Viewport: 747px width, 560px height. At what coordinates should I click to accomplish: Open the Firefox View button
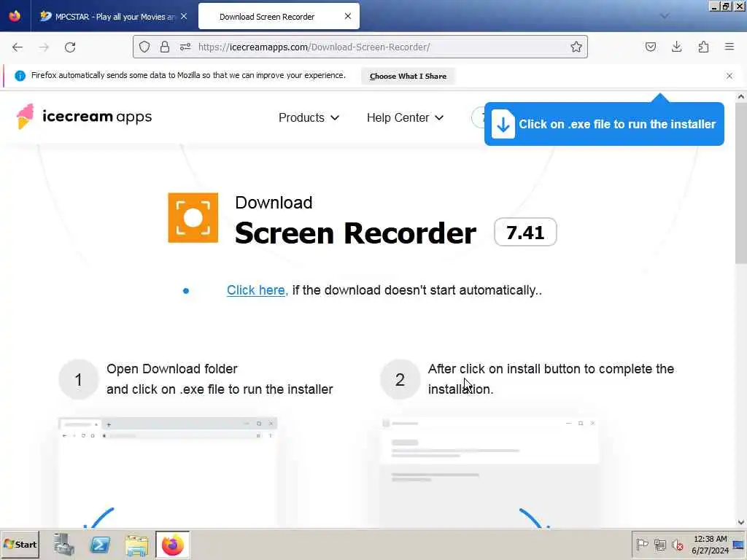pos(15,16)
